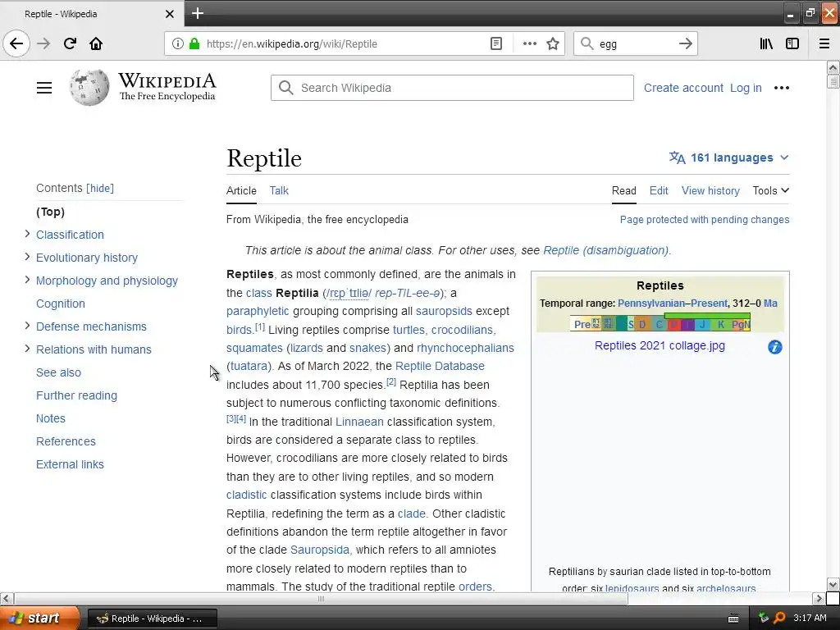The width and height of the screenshot is (840, 630).
Task: Expand Morphology and physiology section arrow
Action: pos(27,281)
